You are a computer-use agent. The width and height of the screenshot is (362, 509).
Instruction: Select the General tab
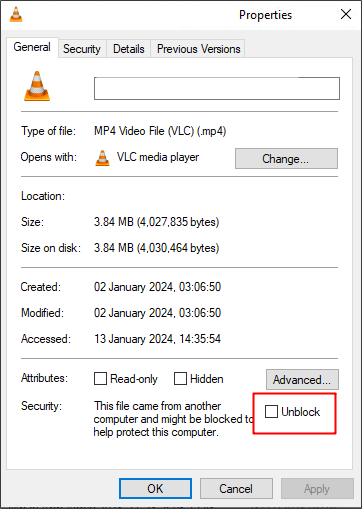click(x=32, y=47)
